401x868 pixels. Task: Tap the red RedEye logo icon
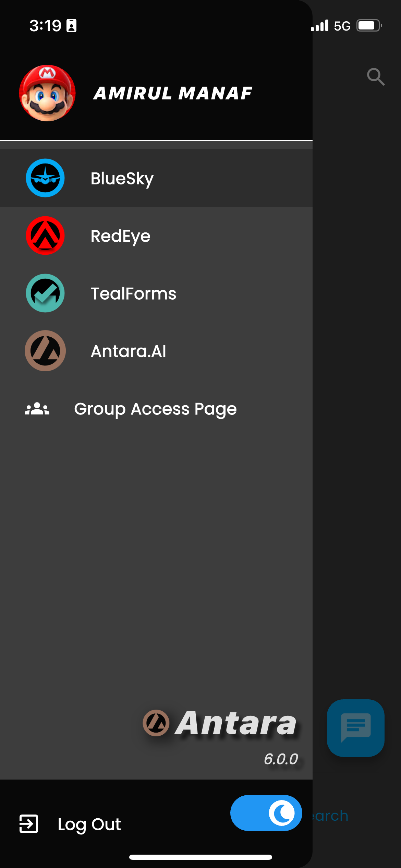click(x=45, y=236)
